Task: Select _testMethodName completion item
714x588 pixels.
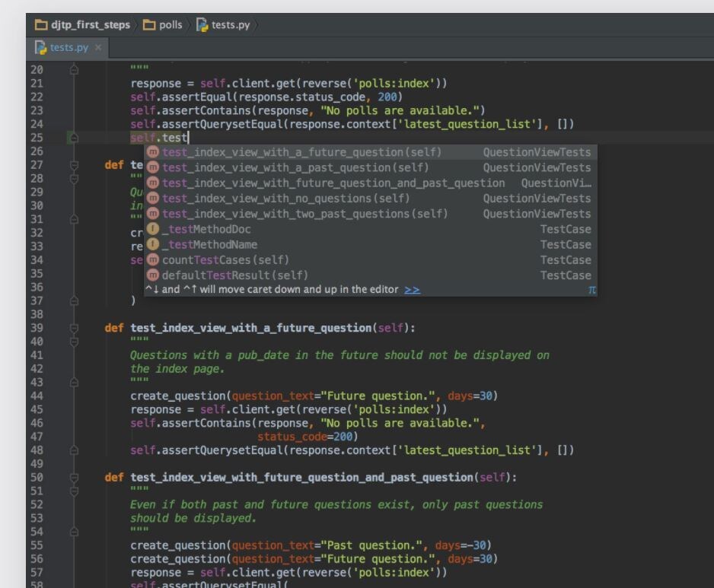Action: click(370, 245)
